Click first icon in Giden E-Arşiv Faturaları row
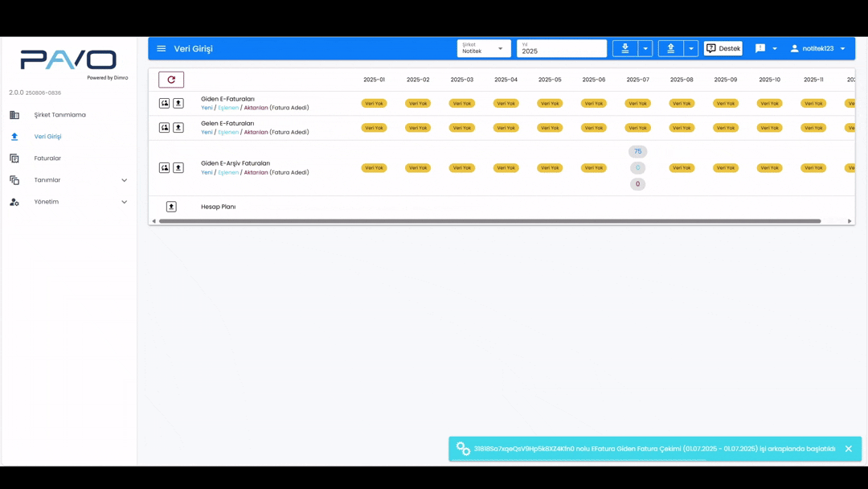This screenshot has height=489, width=868. pos(164,168)
